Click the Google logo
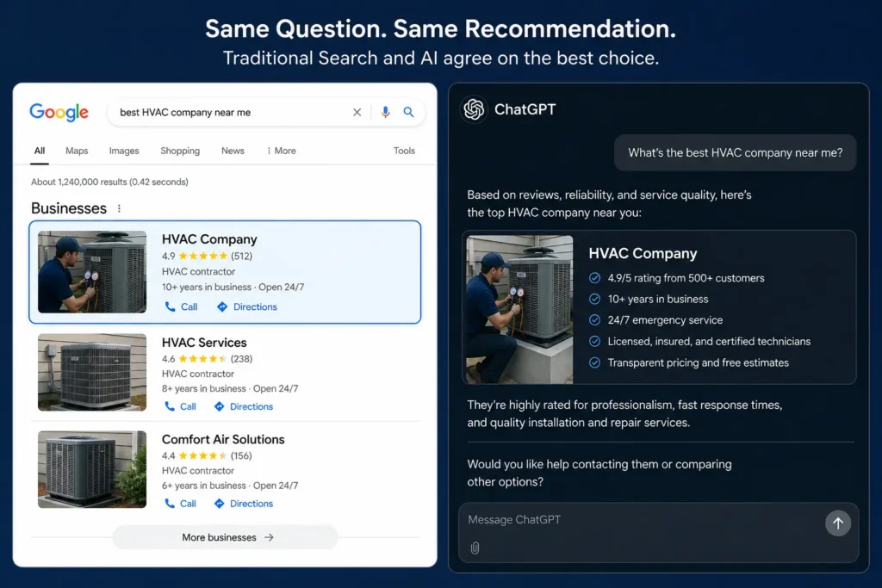882x588 pixels. coord(59,113)
